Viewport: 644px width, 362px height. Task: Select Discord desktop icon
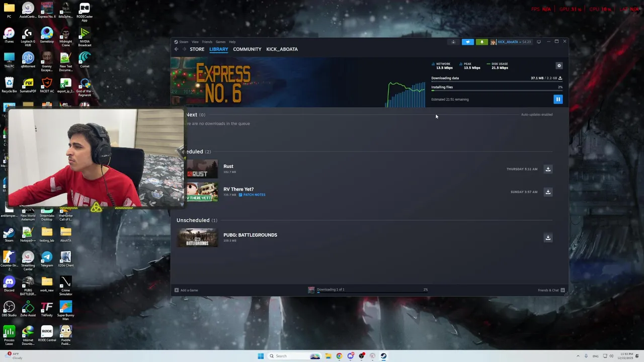pyautogui.click(x=9, y=284)
